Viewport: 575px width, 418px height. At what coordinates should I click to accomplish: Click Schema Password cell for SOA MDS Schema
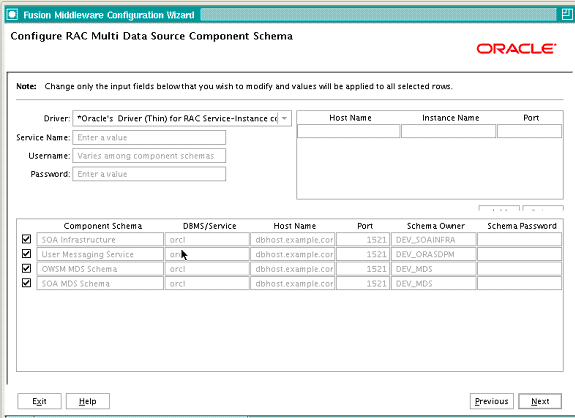519,283
